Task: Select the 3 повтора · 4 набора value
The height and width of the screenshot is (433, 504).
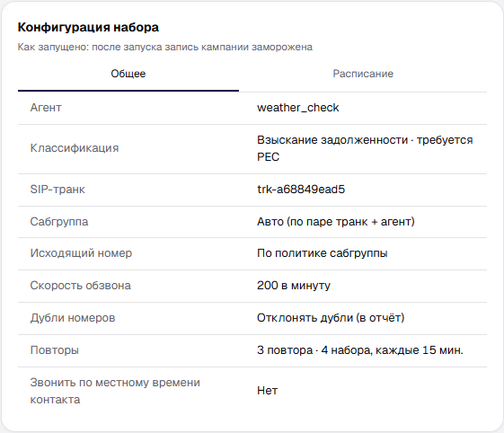Action: (360, 350)
